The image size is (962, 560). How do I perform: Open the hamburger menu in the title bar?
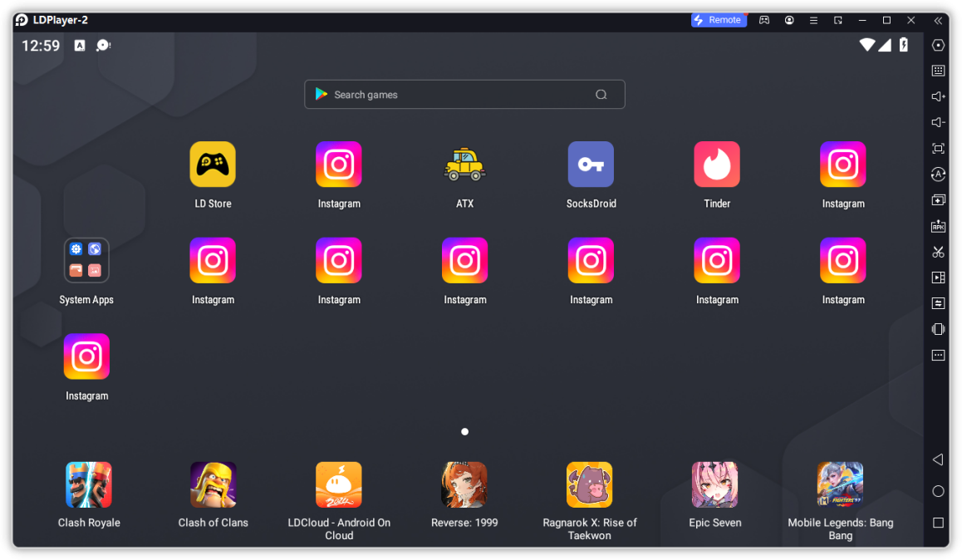813,20
